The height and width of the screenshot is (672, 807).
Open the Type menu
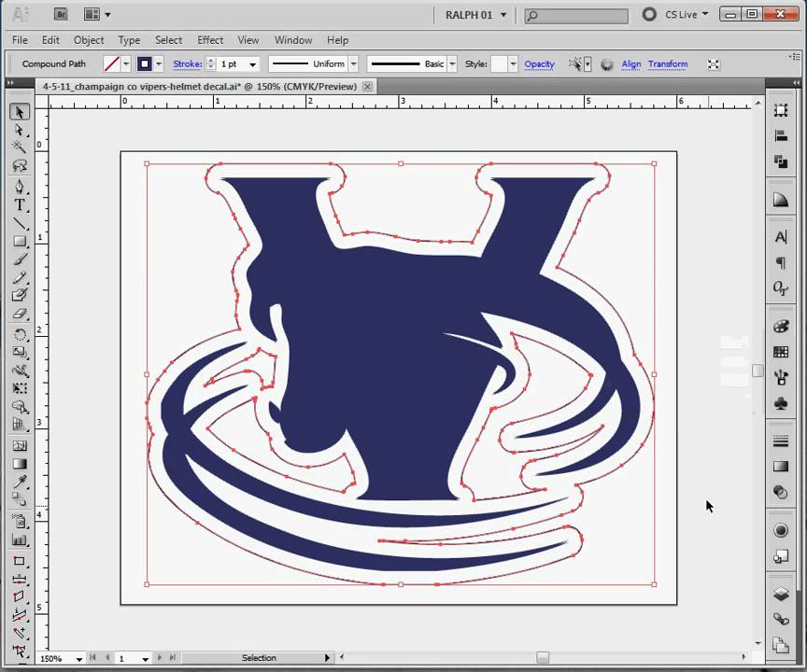[129, 40]
